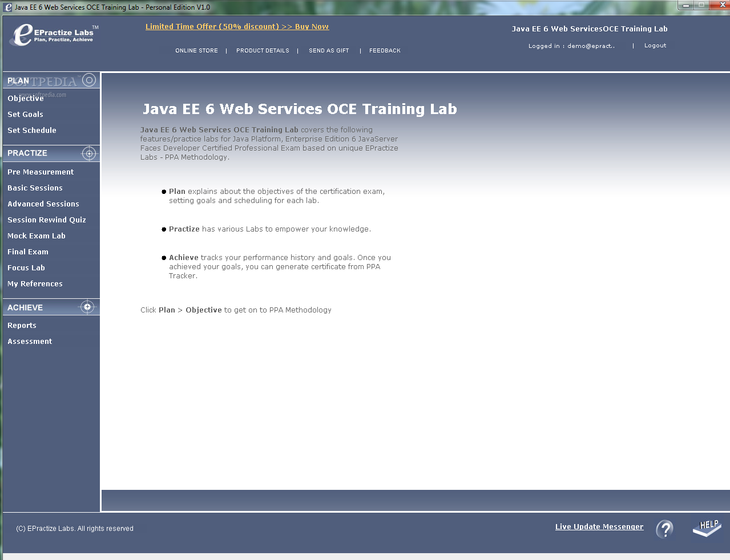Click the bold Plan bullet text
The height and width of the screenshot is (560, 730).
177,192
